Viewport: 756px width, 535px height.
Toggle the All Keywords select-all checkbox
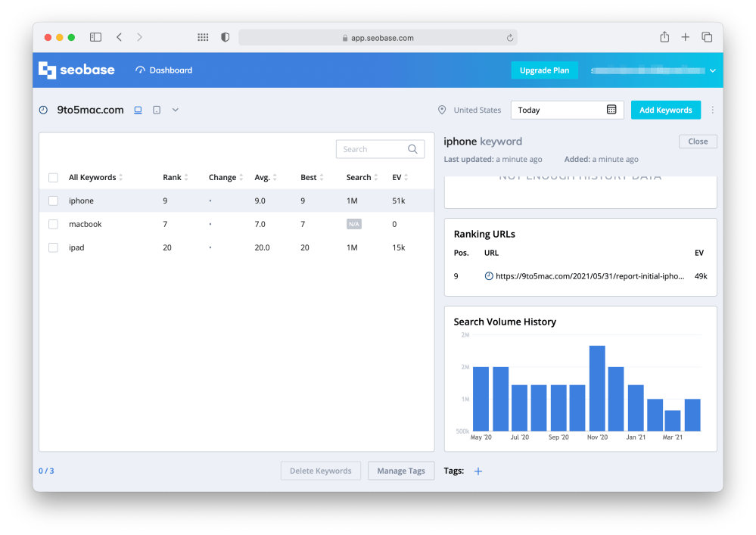tap(53, 178)
